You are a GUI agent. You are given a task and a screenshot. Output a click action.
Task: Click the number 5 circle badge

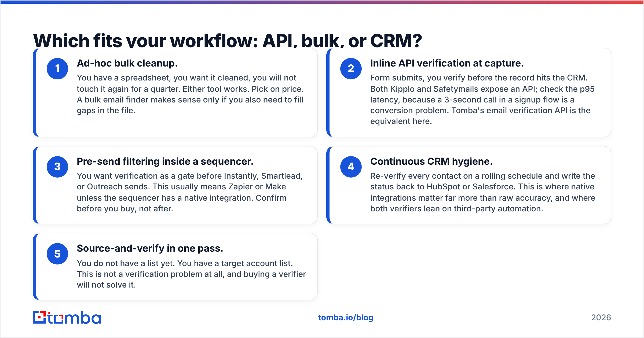coord(57,254)
